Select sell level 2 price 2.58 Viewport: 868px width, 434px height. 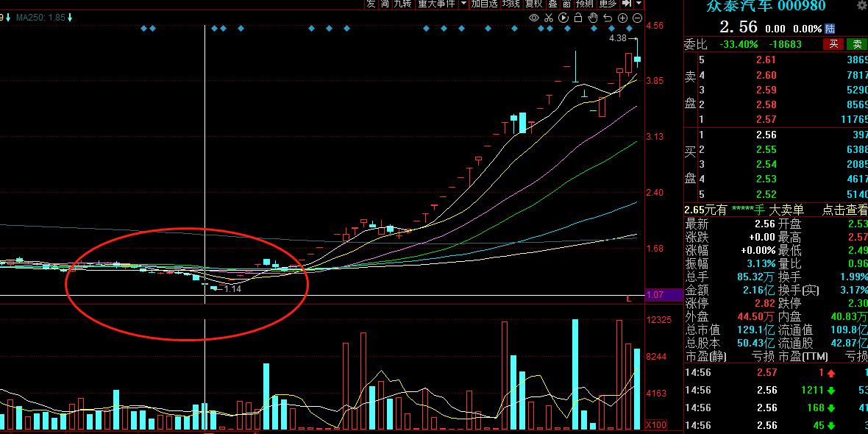766,104
